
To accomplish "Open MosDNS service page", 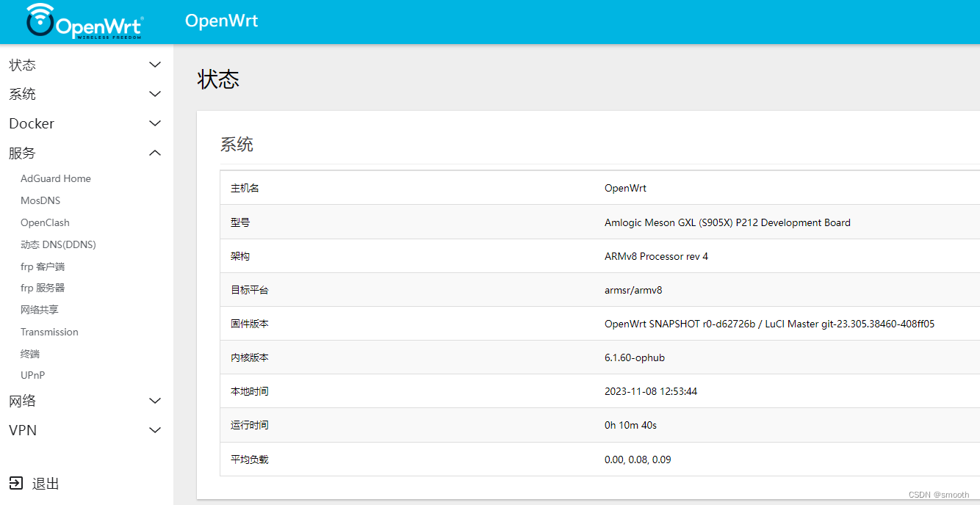I will [x=40, y=200].
